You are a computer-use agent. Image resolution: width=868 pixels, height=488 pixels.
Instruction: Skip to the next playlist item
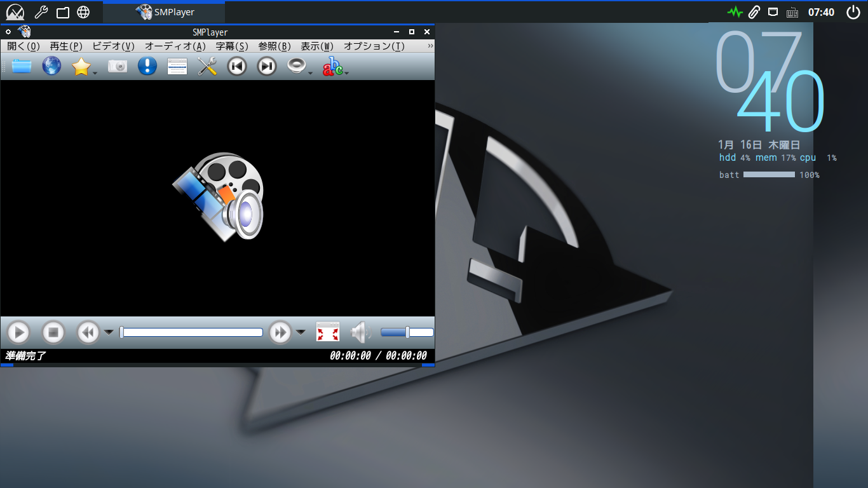(267, 66)
